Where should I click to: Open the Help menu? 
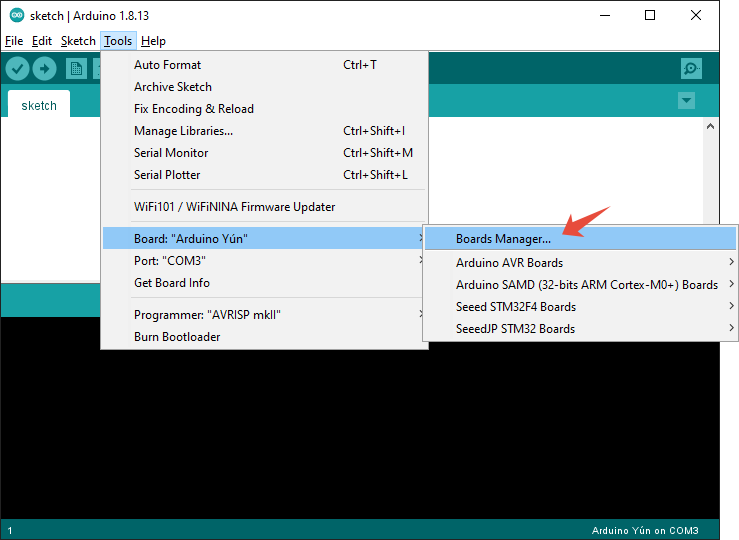(x=153, y=41)
